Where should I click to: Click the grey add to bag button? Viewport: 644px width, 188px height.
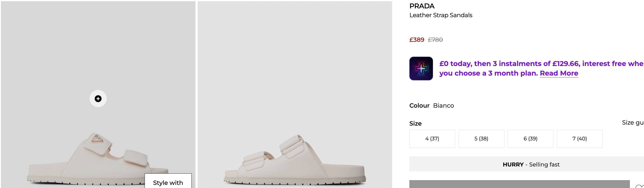519,184
